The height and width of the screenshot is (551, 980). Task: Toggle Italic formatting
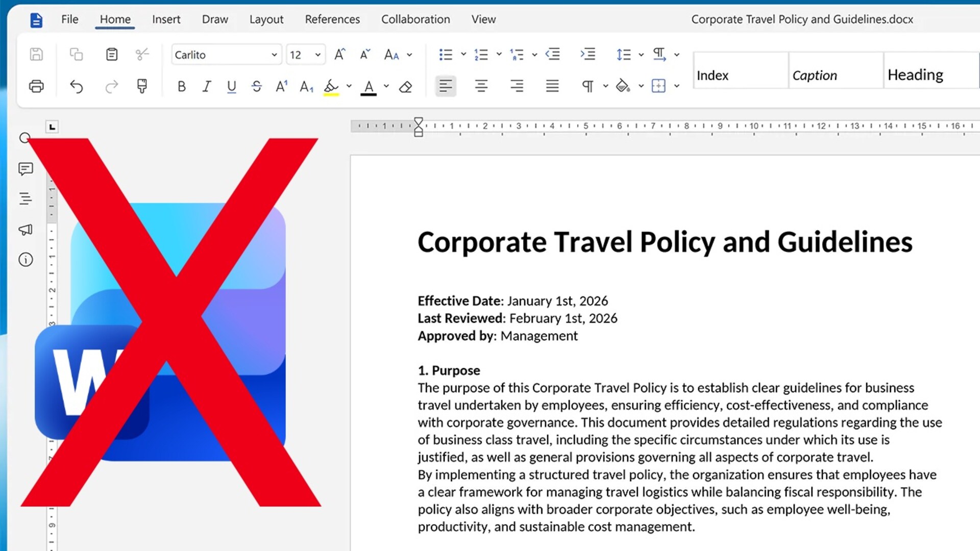click(x=206, y=87)
